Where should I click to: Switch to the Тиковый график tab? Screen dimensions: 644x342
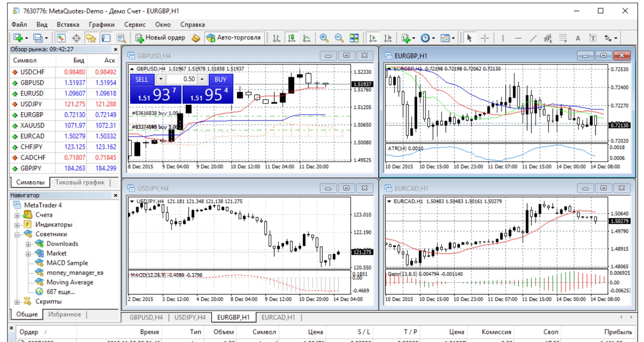80,182
